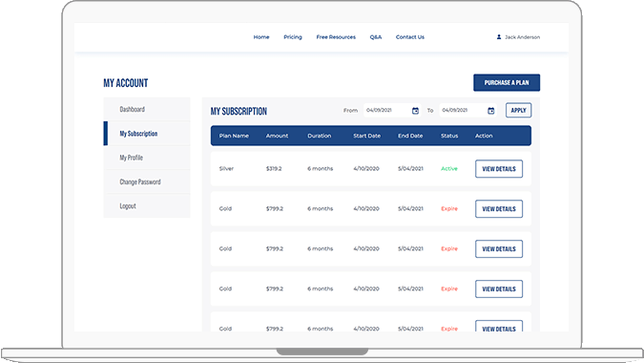This screenshot has width=644, height=363.
Task: View details of the second Gold plan
Action: click(499, 249)
